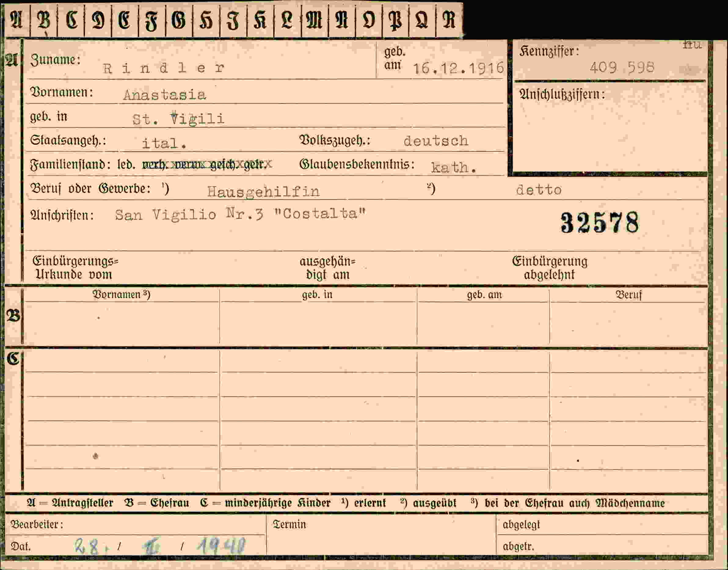Click the legend text "B = Ehefrau"
The width and height of the screenshot is (728, 570).
pyautogui.click(x=156, y=502)
